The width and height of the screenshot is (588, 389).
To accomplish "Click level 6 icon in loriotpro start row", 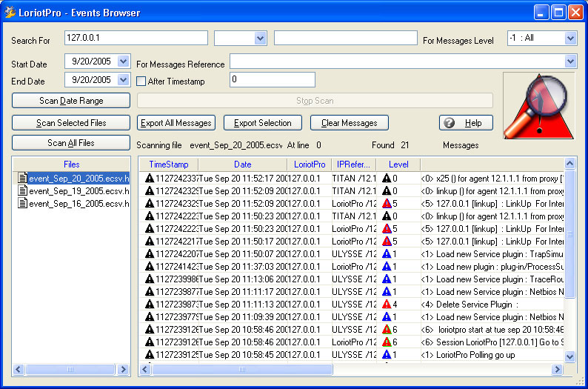I will (387, 330).
